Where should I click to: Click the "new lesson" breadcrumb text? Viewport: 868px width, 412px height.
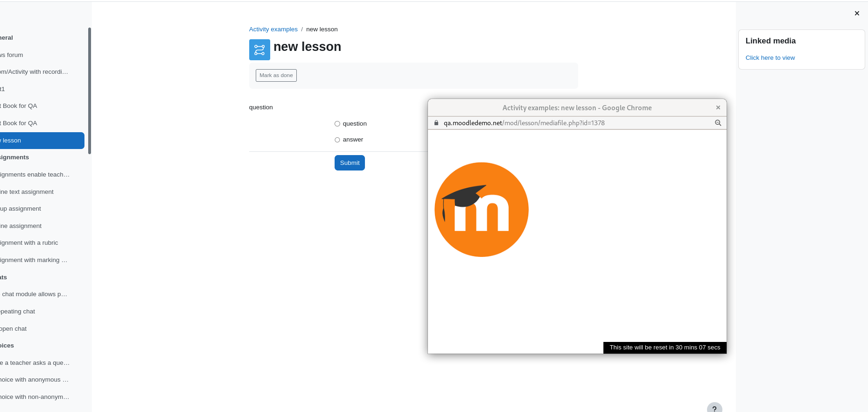pyautogui.click(x=322, y=29)
